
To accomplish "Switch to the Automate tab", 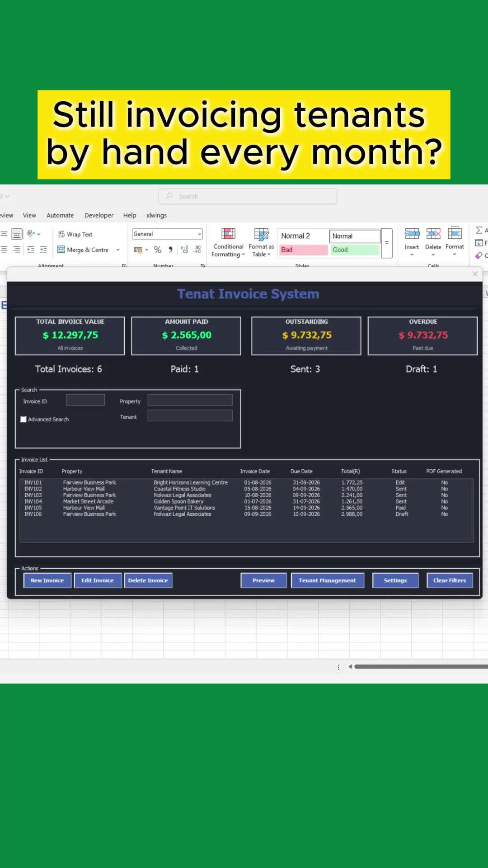I will point(60,215).
